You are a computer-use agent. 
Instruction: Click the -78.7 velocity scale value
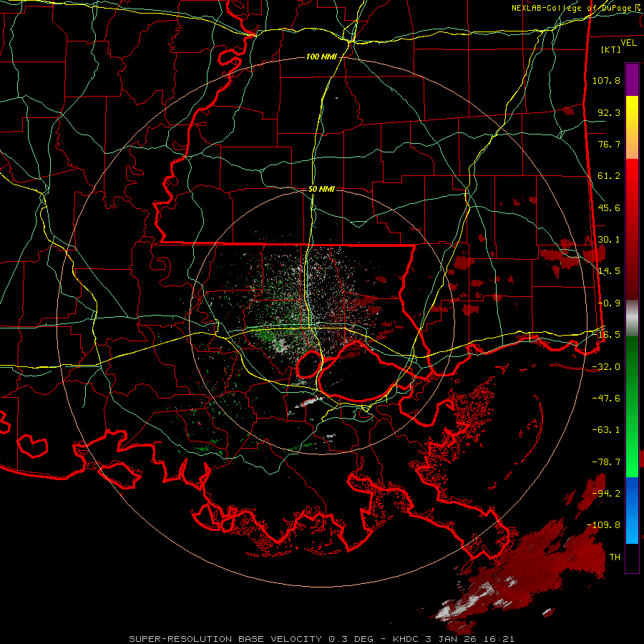click(x=606, y=462)
